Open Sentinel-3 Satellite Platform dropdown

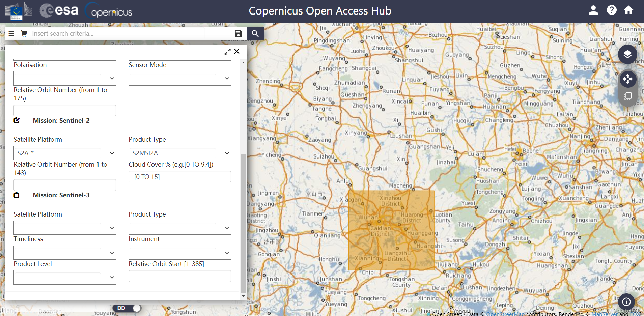tap(65, 228)
